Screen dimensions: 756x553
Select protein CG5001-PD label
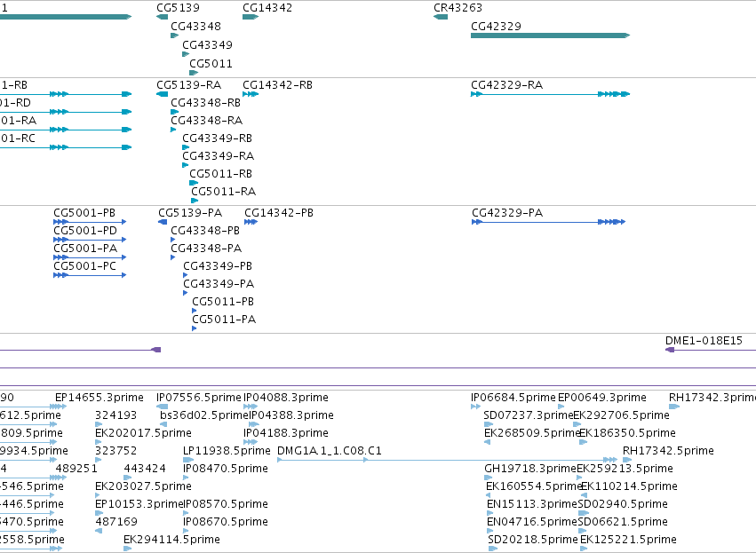coord(85,231)
